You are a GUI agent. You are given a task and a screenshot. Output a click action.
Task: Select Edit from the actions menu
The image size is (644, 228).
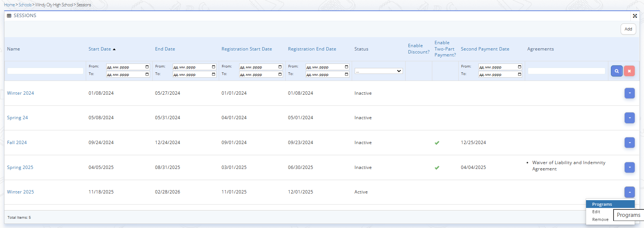[596, 212]
